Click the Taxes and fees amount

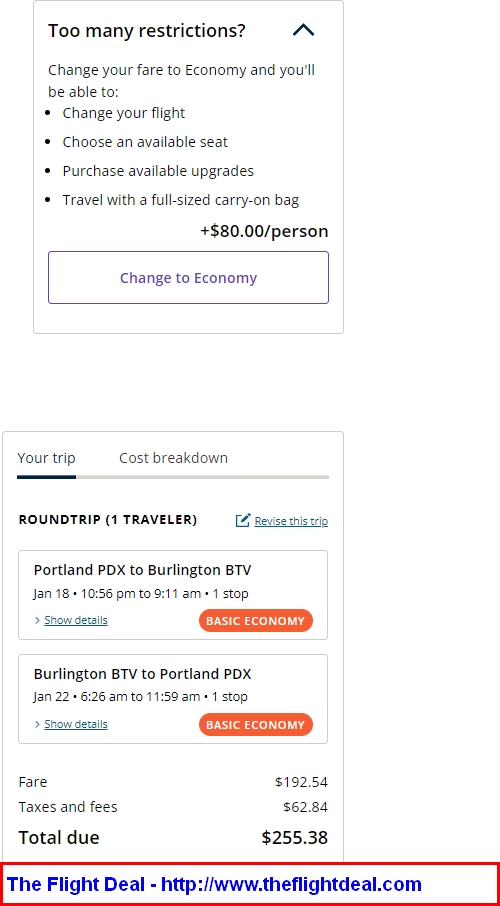(305, 807)
